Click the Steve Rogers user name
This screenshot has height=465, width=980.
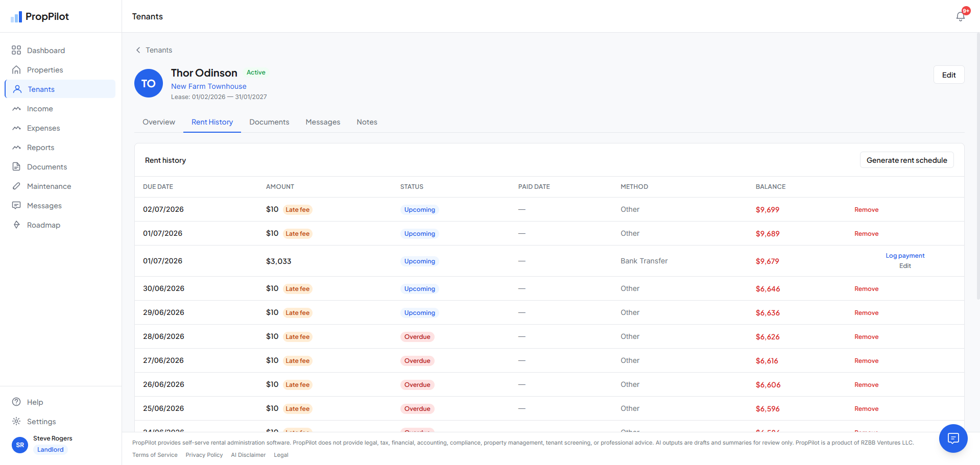53,438
